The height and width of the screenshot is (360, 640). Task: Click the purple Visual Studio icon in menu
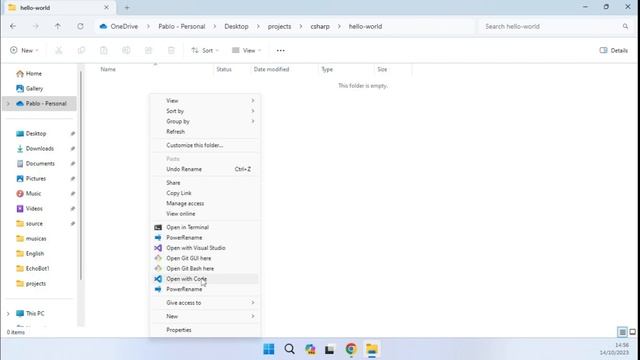tap(158, 248)
